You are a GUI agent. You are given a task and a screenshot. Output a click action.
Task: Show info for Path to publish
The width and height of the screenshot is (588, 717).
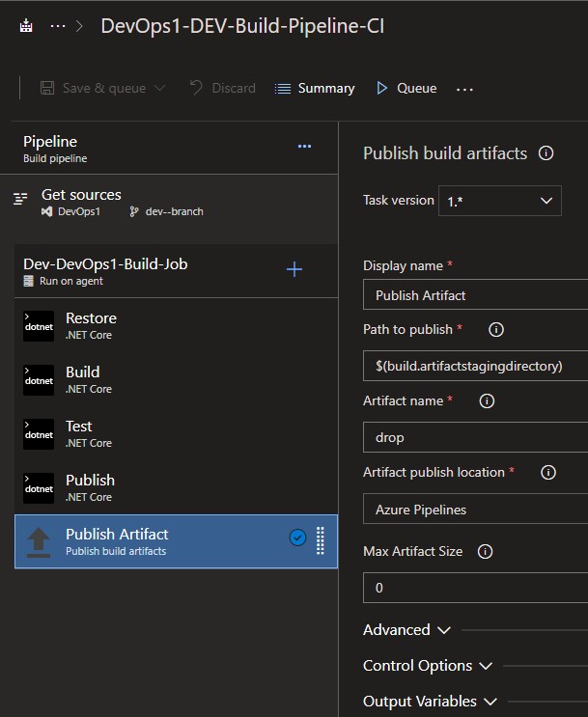click(496, 329)
